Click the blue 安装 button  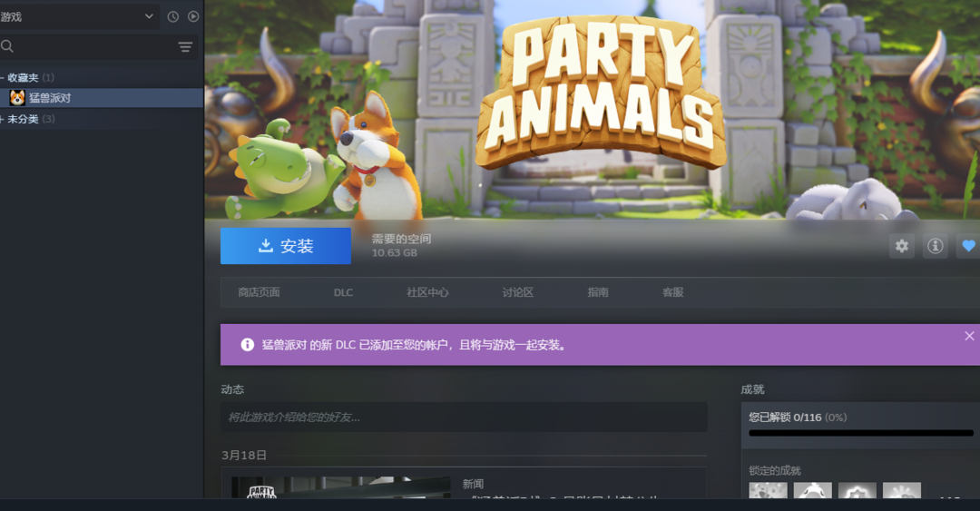tap(286, 246)
